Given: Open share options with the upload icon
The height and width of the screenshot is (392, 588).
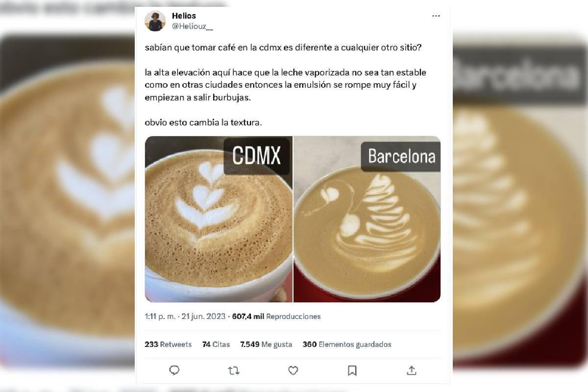Looking at the screenshot, I should (x=412, y=370).
